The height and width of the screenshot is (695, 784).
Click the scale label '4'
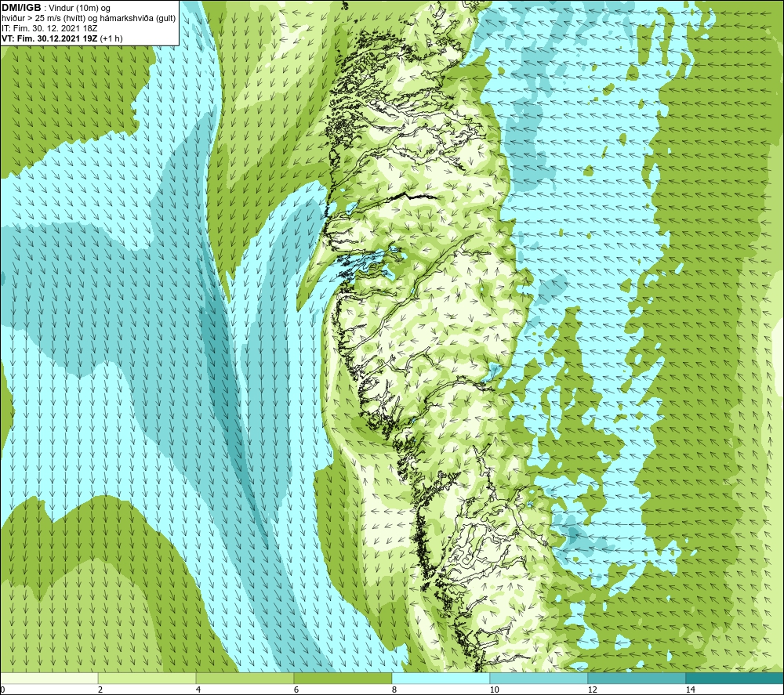pyautogui.click(x=198, y=690)
